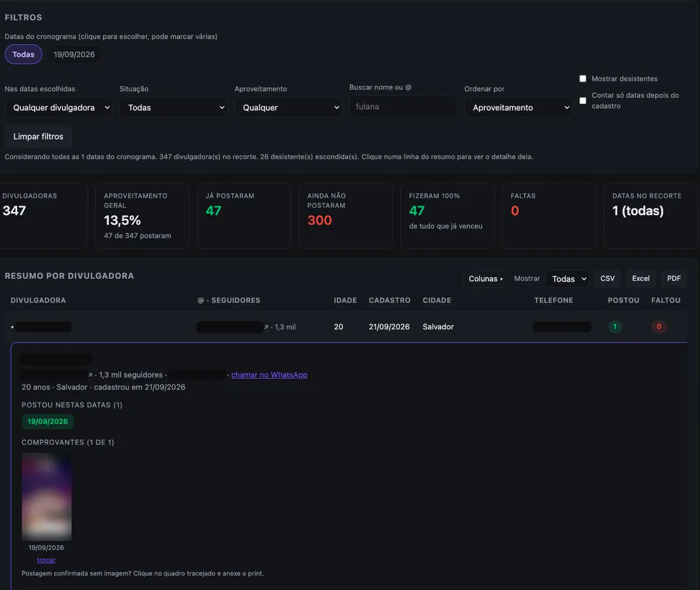Screen dimensions: 700x590
Task: Click the "@ · SEGUIDORES" column header
Action: (x=229, y=300)
